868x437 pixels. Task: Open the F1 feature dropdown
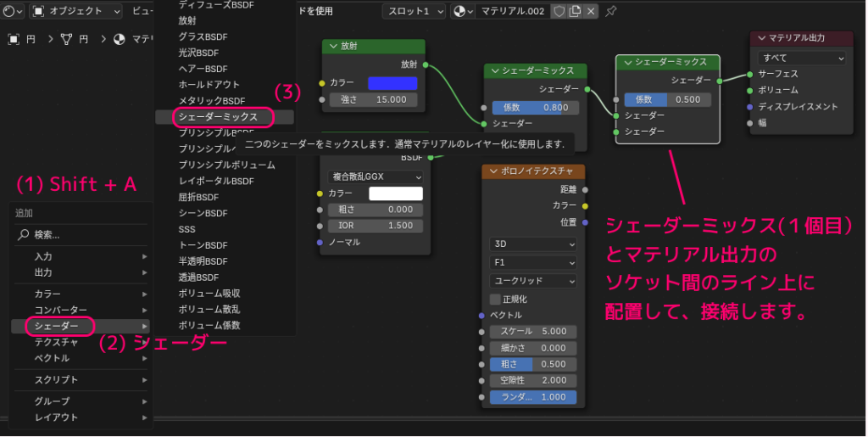532,262
